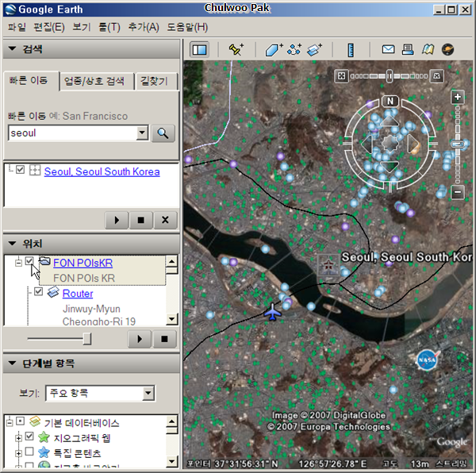The image size is (476, 473).
Task: Click the tilt down control right of slider
Action: [437, 76]
